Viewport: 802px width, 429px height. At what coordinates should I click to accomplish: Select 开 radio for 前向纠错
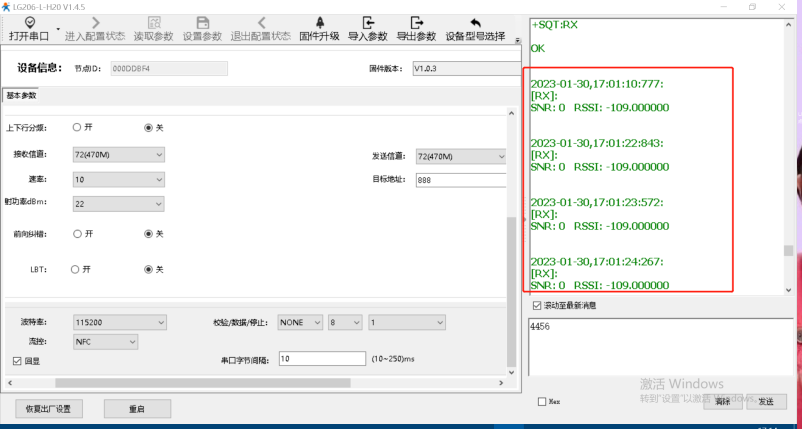pyautogui.click(x=77, y=234)
